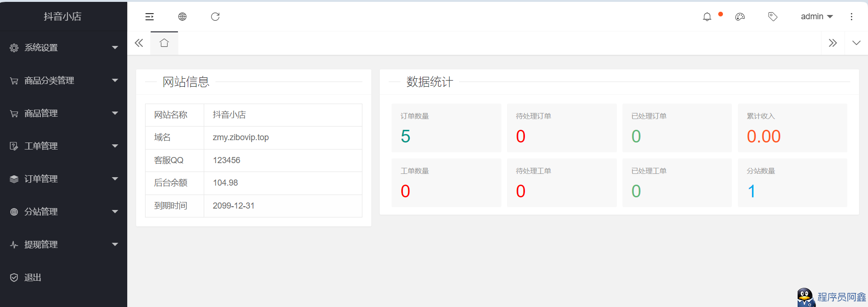Click the 工单管理 edit icon
This screenshot has width=868, height=307.
pos(14,146)
